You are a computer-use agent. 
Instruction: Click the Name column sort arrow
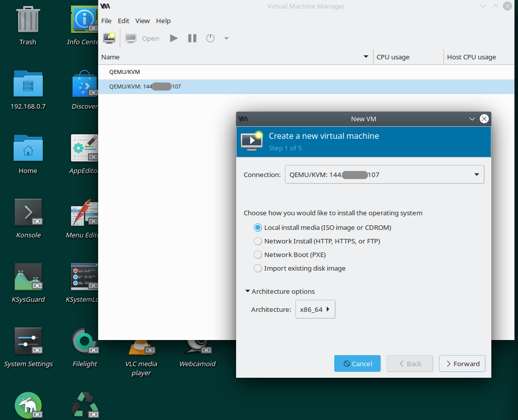pyautogui.click(x=365, y=57)
